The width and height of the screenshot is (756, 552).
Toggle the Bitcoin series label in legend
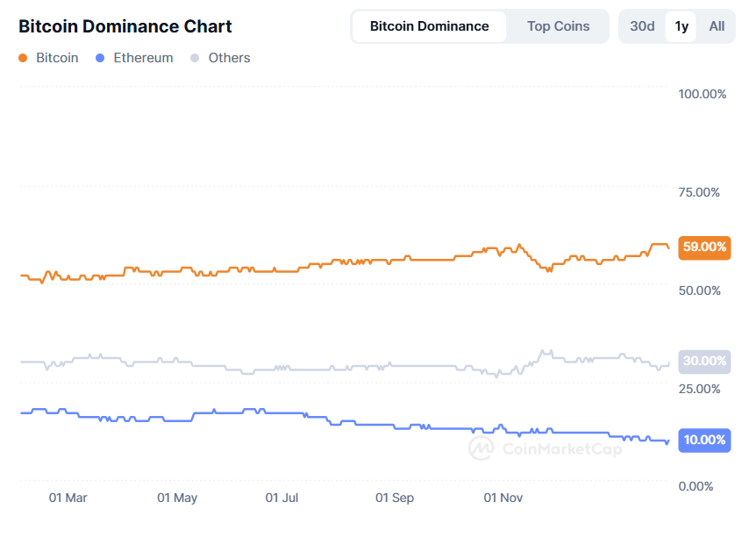[x=57, y=58]
